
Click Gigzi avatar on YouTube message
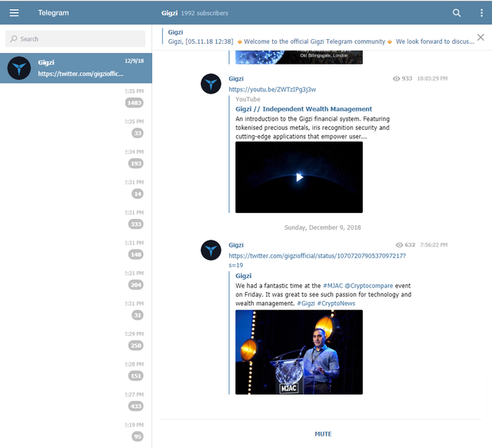(211, 84)
